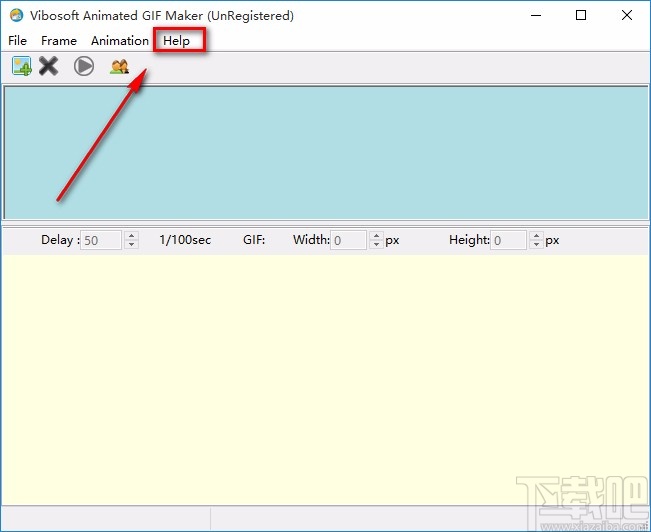Image resolution: width=651 pixels, height=532 pixels.
Task: Click the Delete frame X icon
Action: (x=48, y=66)
